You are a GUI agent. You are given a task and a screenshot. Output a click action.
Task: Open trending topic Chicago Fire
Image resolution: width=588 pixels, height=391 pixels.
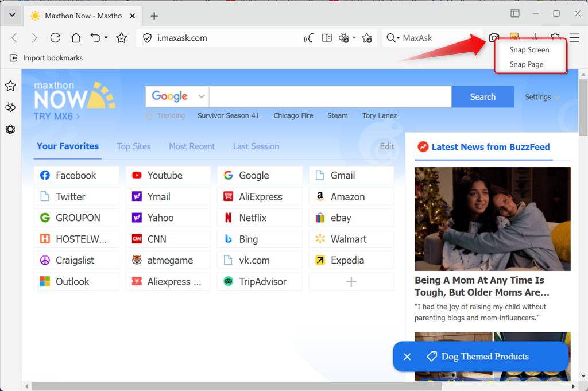(x=293, y=116)
